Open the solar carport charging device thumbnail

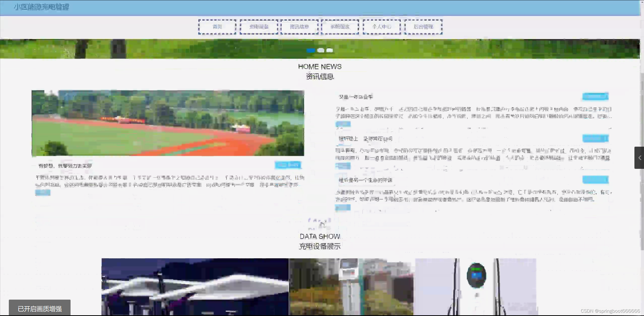(195, 287)
